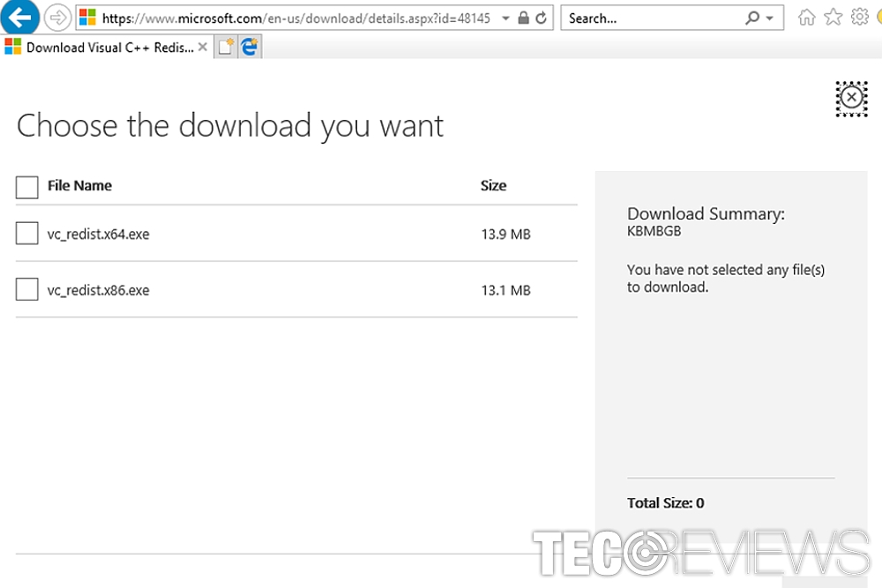Image resolution: width=882 pixels, height=588 pixels.
Task: Close the Download Visual C++ tab
Action: [x=203, y=48]
